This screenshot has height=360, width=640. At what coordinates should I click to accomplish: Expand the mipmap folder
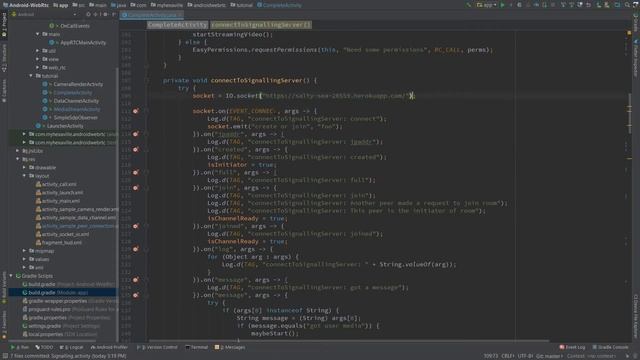24,251
